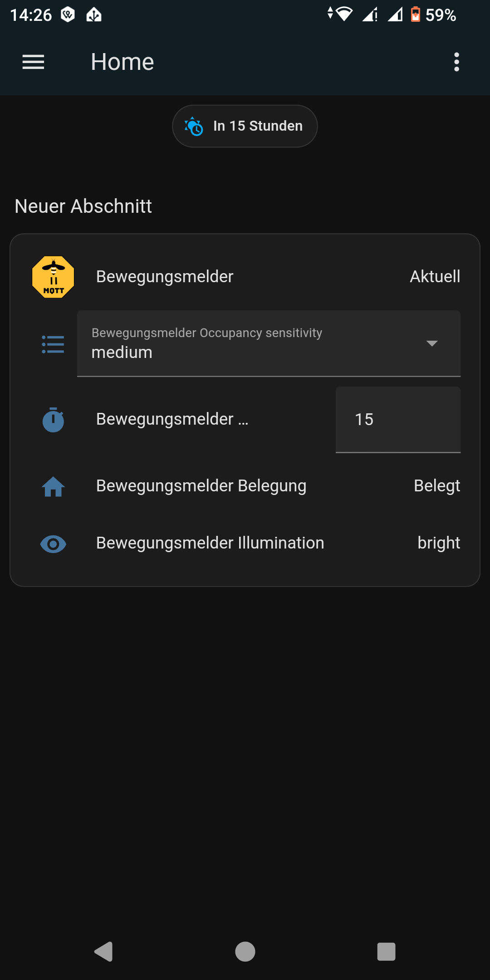Tap the MQTT bee device icon

pyautogui.click(x=54, y=277)
